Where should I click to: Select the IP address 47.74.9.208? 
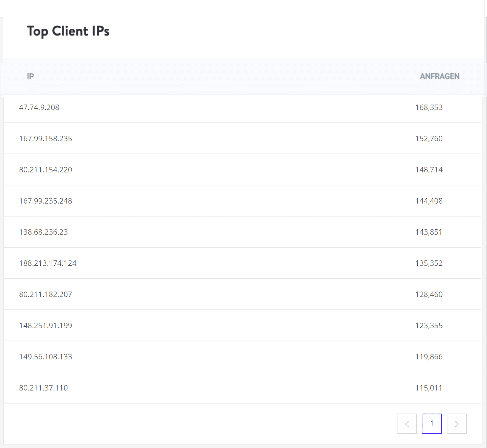pyautogui.click(x=39, y=107)
